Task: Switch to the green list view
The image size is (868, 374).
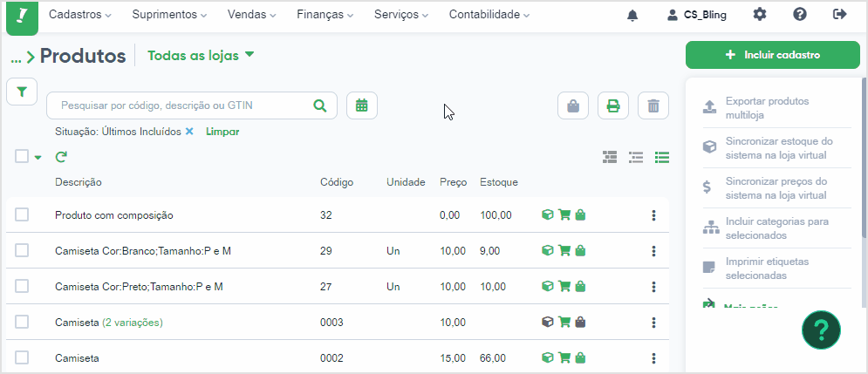Action: click(662, 158)
